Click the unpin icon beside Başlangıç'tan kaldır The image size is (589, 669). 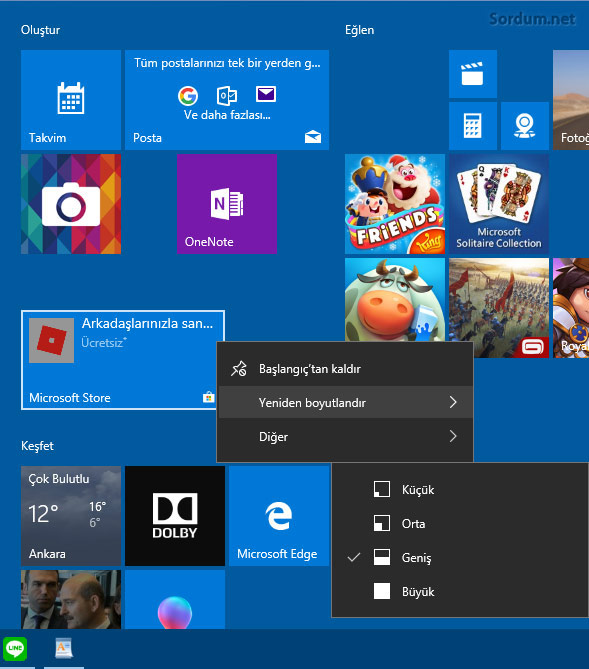tap(239, 369)
